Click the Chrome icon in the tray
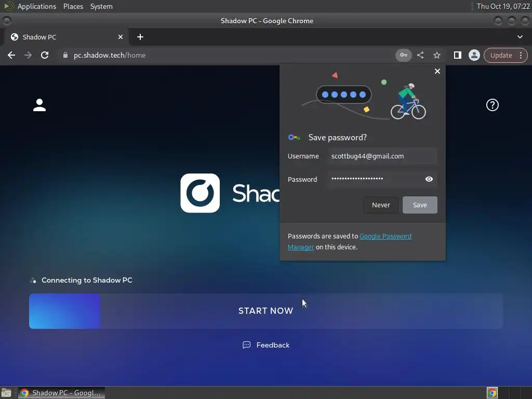The image size is (532, 399). pyautogui.click(x=492, y=393)
